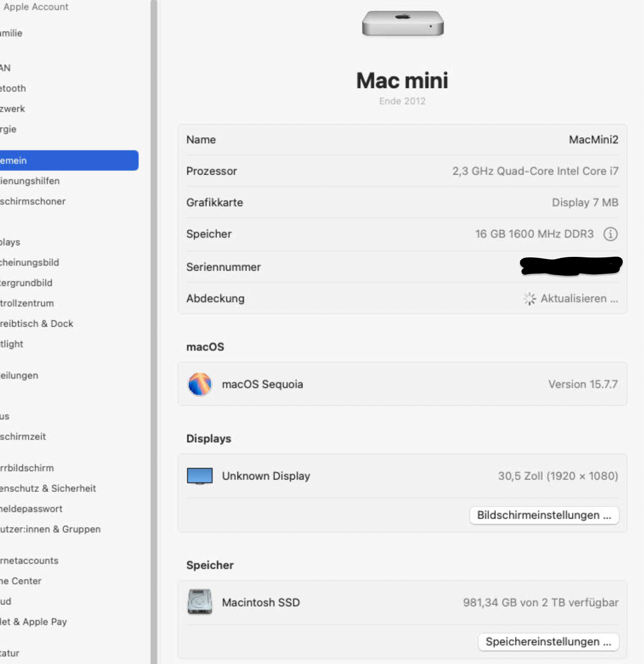644x664 pixels.
Task: Open Internetaccounts in the sidebar
Action: coord(29,561)
